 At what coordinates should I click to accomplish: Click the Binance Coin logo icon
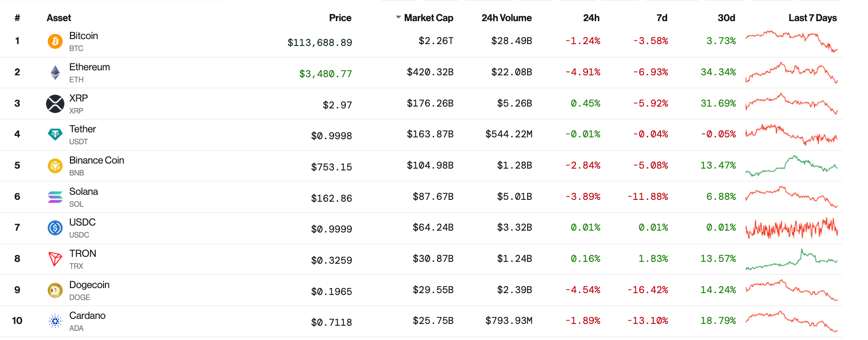pyautogui.click(x=55, y=166)
